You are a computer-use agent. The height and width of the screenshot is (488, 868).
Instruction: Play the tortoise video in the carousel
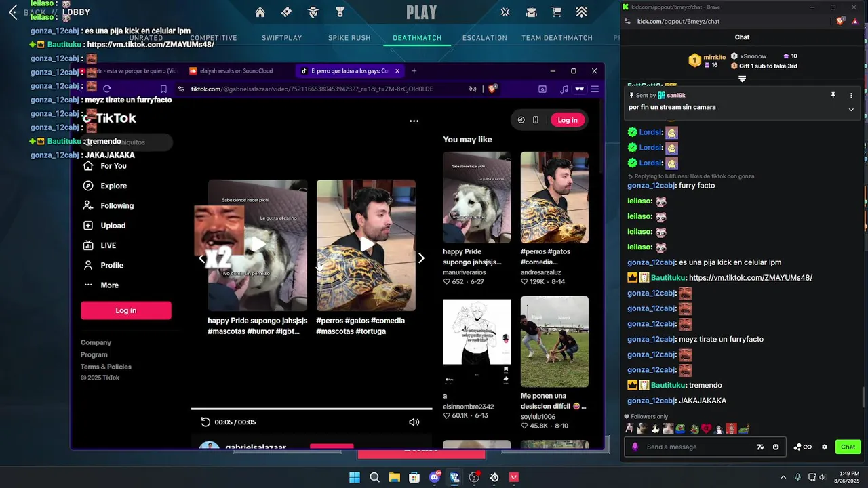coord(366,245)
